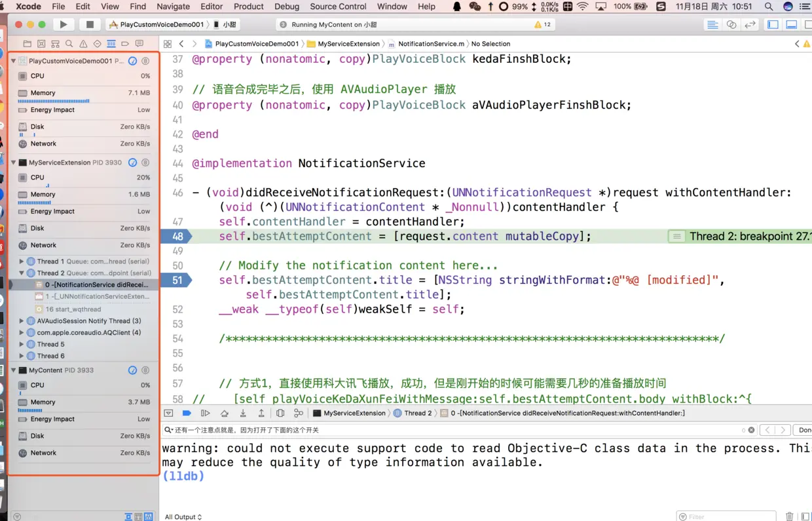
Task: Clear the console search field
Action: (751, 430)
